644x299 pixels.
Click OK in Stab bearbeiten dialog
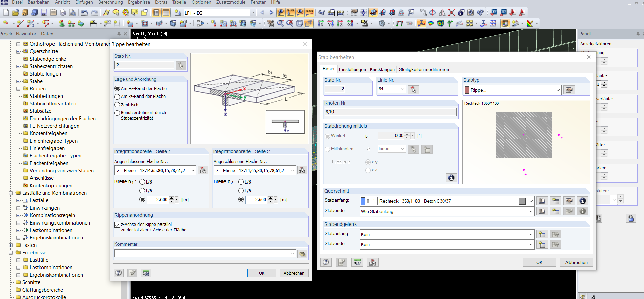tap(539, 262)
